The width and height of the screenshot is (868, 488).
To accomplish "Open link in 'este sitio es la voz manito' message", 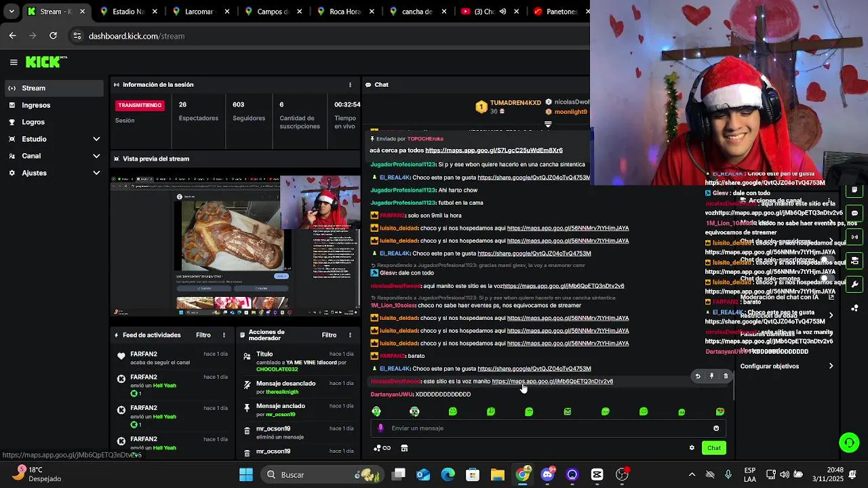I will point(552,382).
